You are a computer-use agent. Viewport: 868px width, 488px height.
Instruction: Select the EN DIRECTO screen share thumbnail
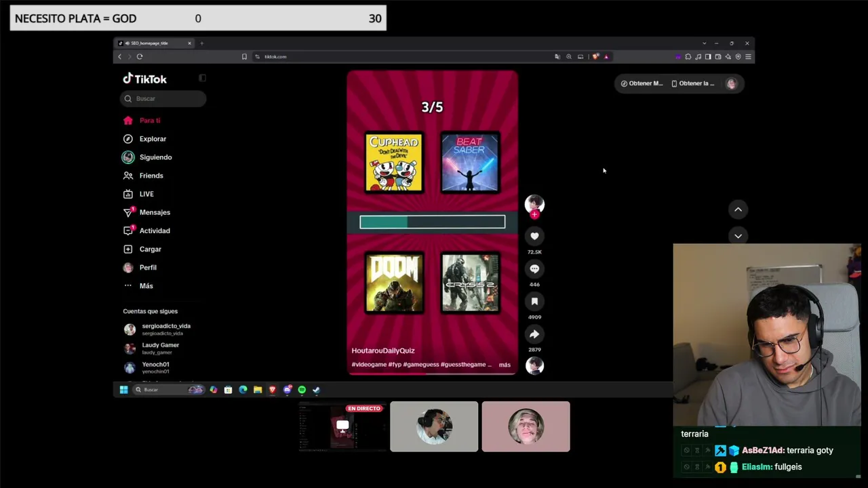[x=342, y=426]
